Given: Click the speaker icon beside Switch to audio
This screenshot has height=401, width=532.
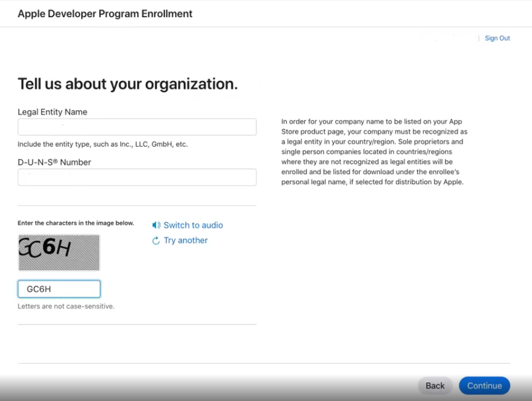Looking at the screenshot, I should pyautogui.click(x=156, y=225).
